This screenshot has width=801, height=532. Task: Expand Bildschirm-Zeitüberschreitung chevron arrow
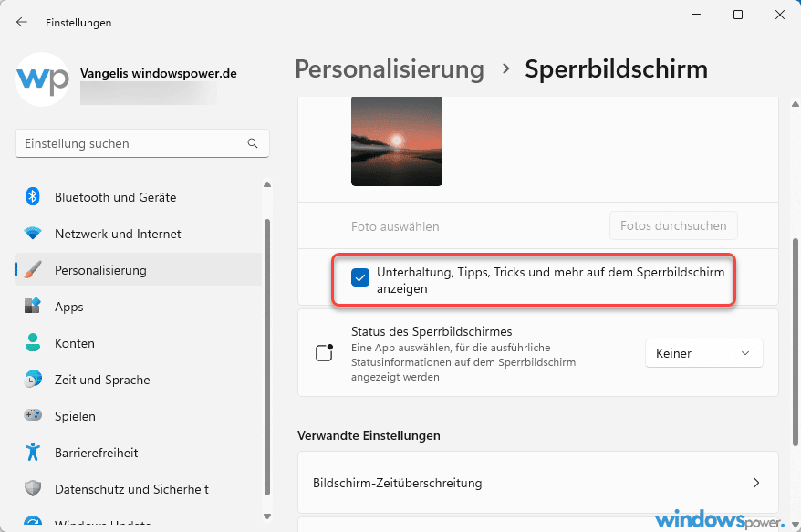[x=756, y=483]
